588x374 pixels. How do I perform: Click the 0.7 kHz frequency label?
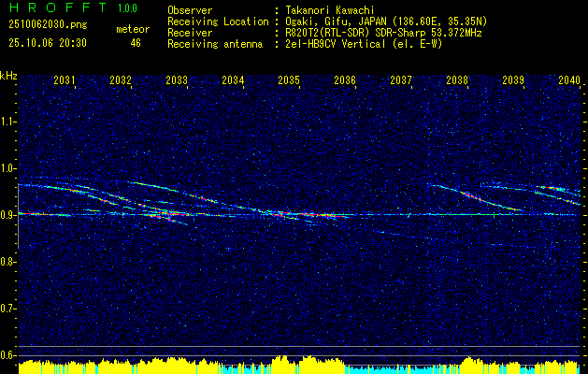tap(7, 309)
